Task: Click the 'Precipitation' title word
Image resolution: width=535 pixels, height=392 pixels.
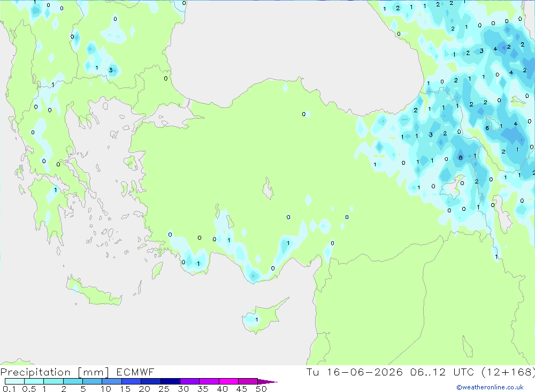Action: click(35, 372)
